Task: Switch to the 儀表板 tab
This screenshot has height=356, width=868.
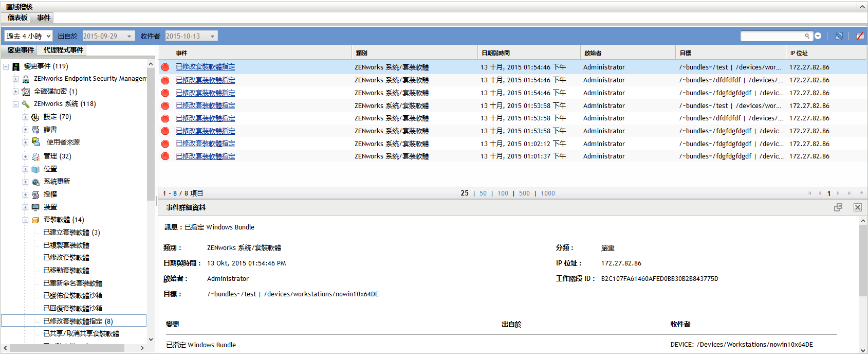Action: point(17,18)
